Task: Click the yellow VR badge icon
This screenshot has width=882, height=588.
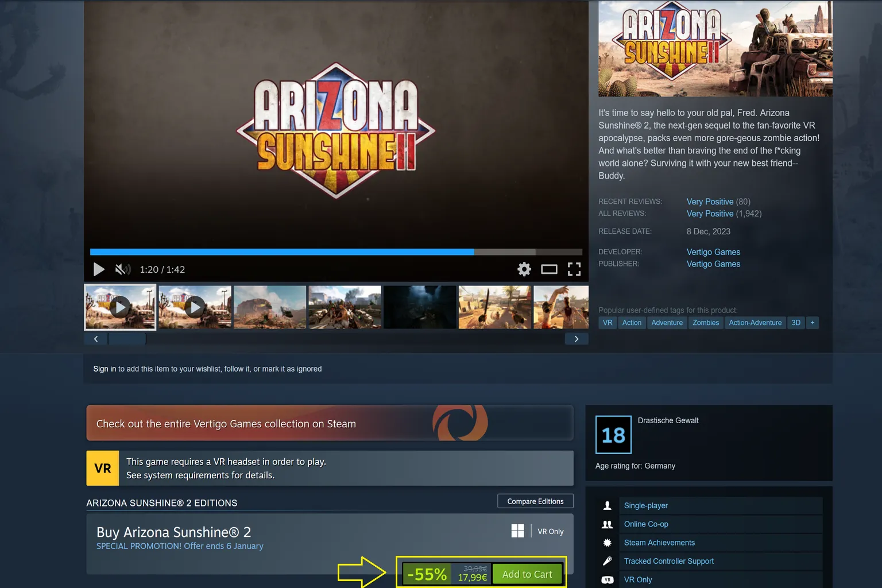Action: (103, 468)
